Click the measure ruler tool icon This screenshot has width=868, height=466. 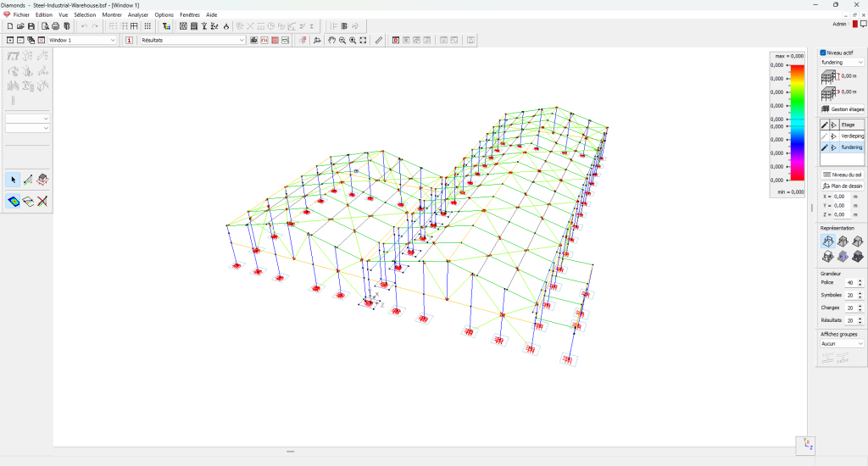(x=379, y=40)
